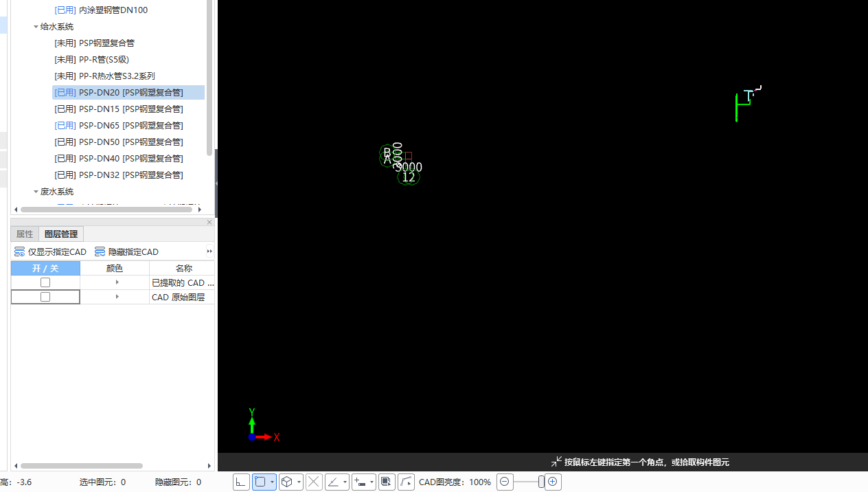This screenshot has width=868, height=492.
Task: Select PSP-DN32 [PSP钢塑复合管] tree item
Action: 119,175
